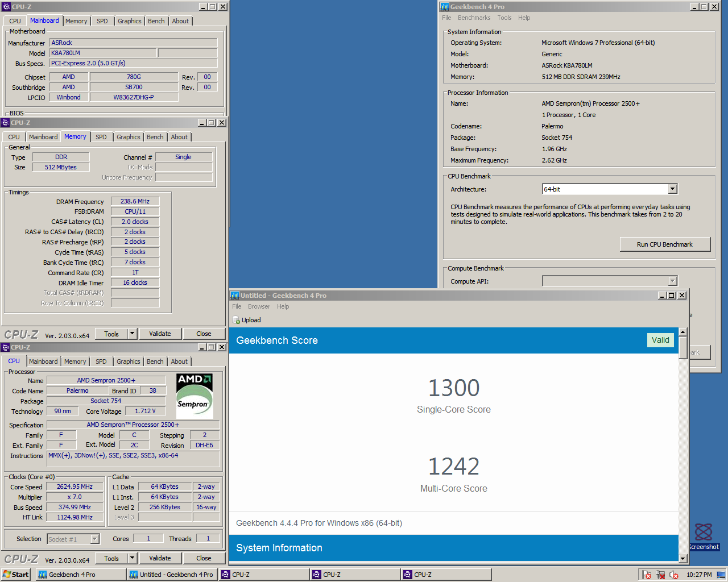Select Bench tab in middle CPU-Z window

155,137
